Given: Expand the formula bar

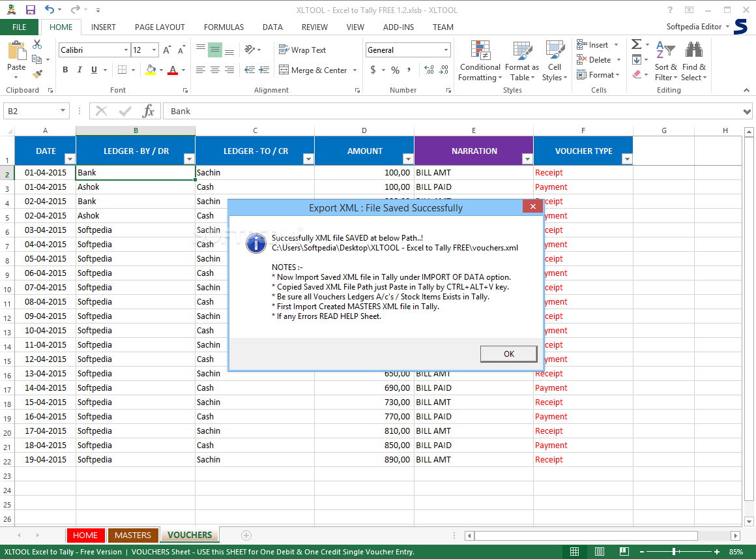Looking at the screenshot, I should pyautogui.click(x=747, y=112).
